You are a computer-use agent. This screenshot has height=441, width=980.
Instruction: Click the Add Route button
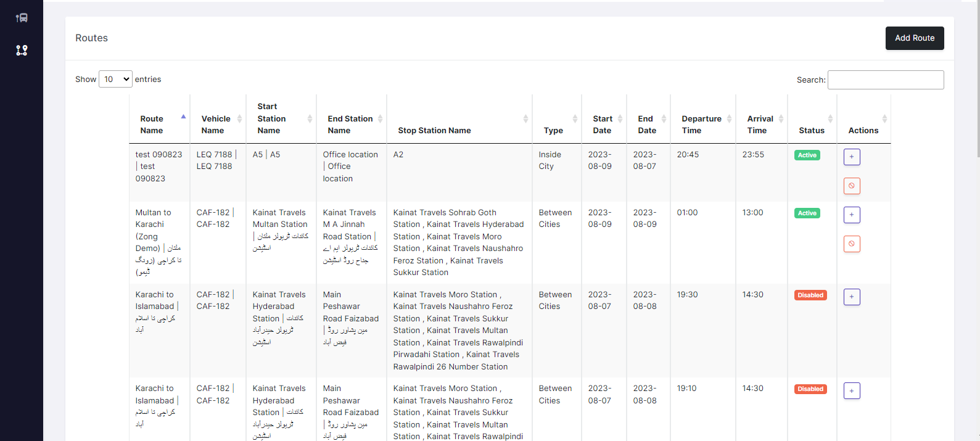point(915,38)
